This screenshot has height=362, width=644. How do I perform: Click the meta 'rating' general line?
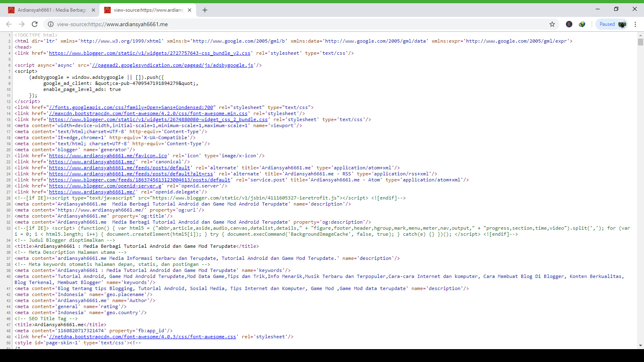click(x=70, y=306)
